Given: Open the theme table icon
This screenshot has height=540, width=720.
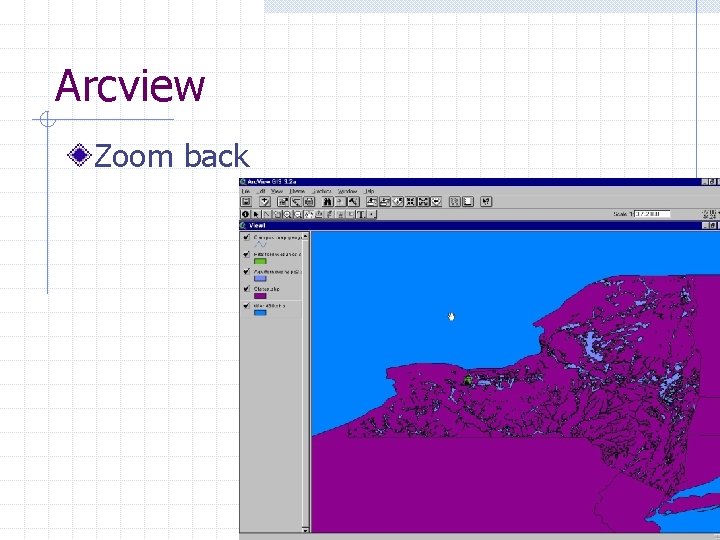Looking at the screenshot, I should (309, 202).
